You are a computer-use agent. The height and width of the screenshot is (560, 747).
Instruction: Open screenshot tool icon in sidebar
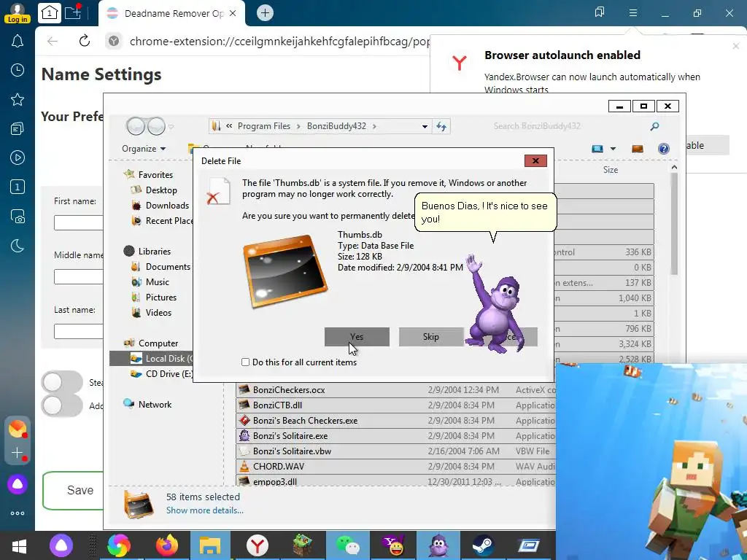pos(18,216)
